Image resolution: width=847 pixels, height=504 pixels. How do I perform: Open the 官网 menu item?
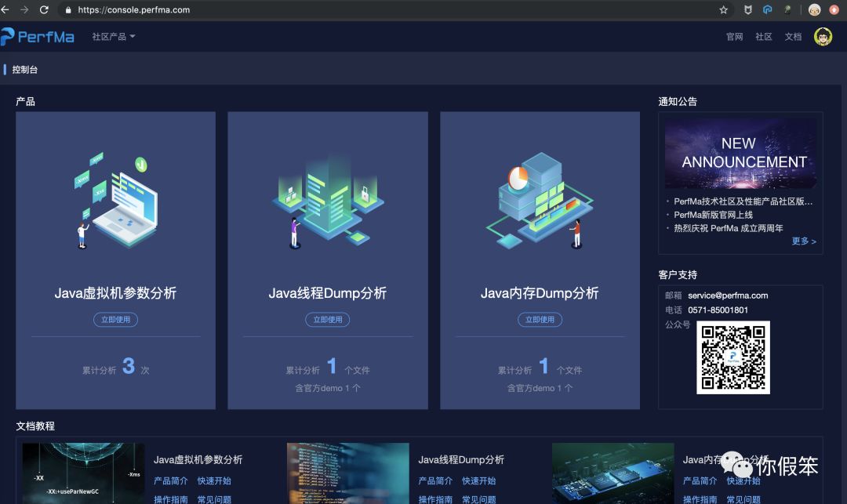tap(733, 36)
